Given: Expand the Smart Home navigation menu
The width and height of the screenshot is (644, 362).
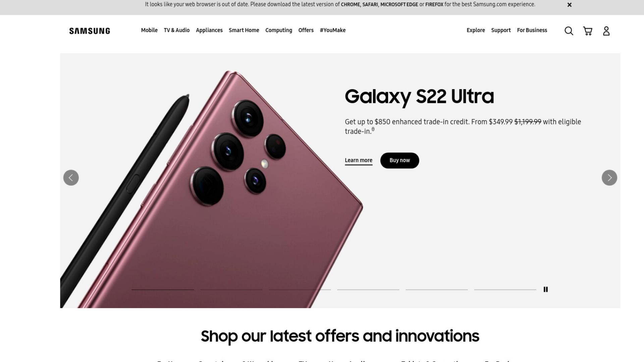Looking at the screenshot, I should pos(244,30).
